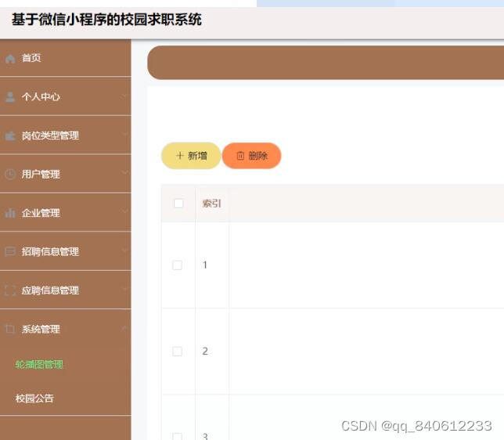Open the 系统管理 menu item
Viewport: 504px width, 440px height.
65,329
